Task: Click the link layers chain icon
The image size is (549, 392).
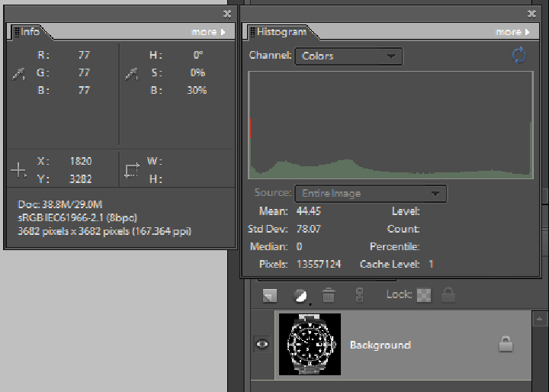Action: [359, 295]
